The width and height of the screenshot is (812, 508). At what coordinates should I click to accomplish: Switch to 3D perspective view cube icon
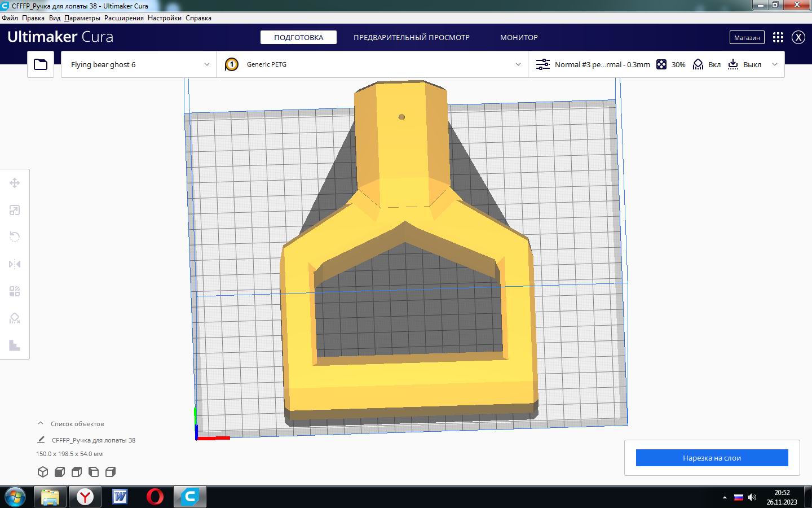(x=43, y=472)
